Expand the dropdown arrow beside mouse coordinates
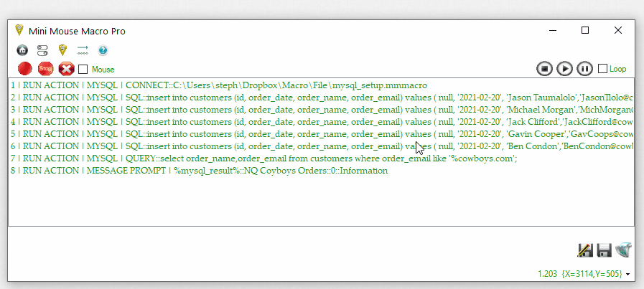Viewport: 644px width, 289px height. pyautogui.click(x=628, y=275)
